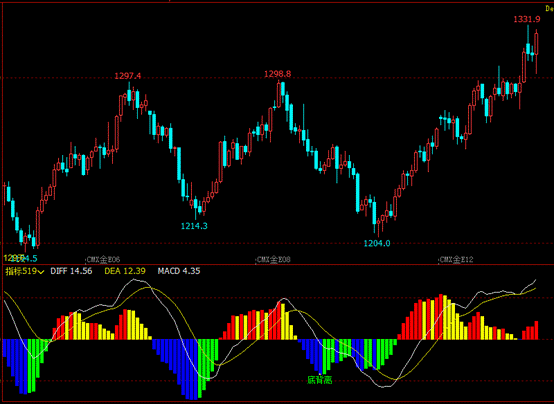Select the 1331.9 high price label
Image resolution: width=554 pixels, height=404 pixels.
[x=527, y=19]
